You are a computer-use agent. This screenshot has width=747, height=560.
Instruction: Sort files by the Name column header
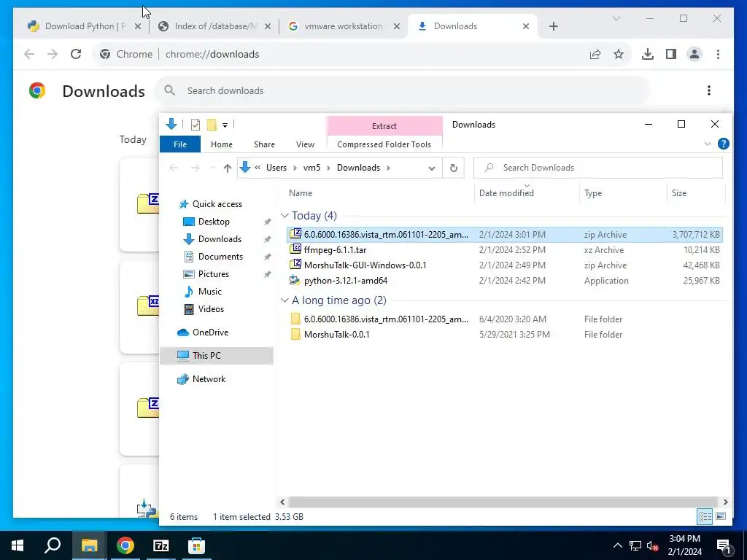[x=379, y=192]
